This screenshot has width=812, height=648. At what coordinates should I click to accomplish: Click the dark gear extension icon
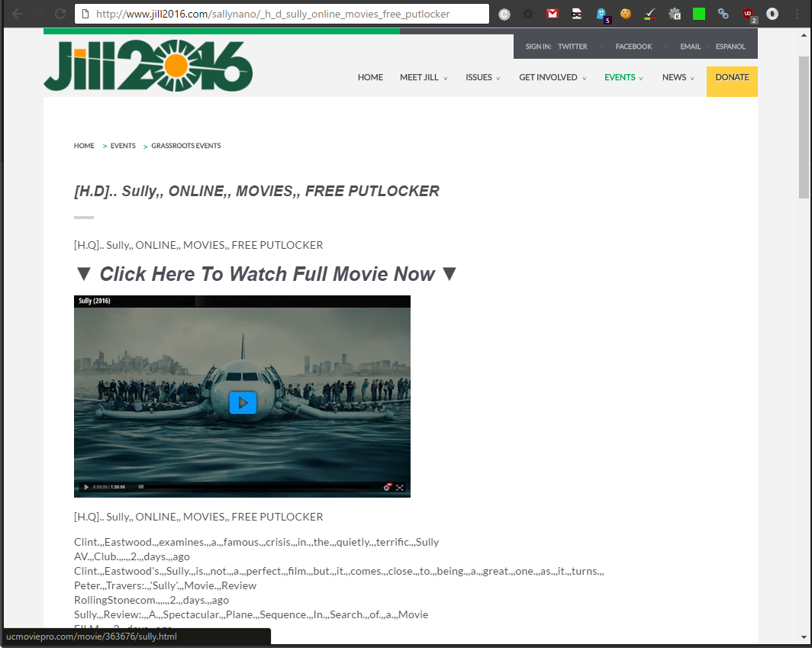527,14
